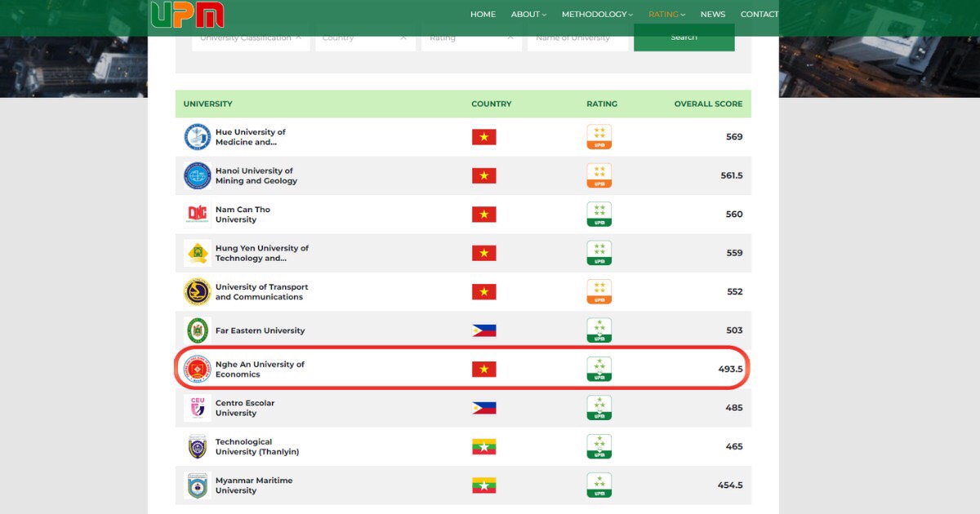Open the About menu
Screen dimensions: 980x514
[x=528, y=14]
